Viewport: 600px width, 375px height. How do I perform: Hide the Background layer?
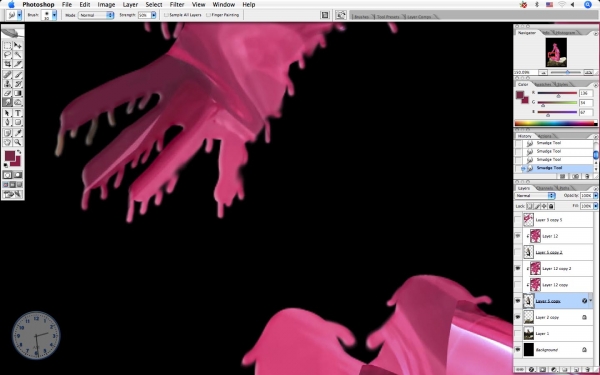(518, 350)
